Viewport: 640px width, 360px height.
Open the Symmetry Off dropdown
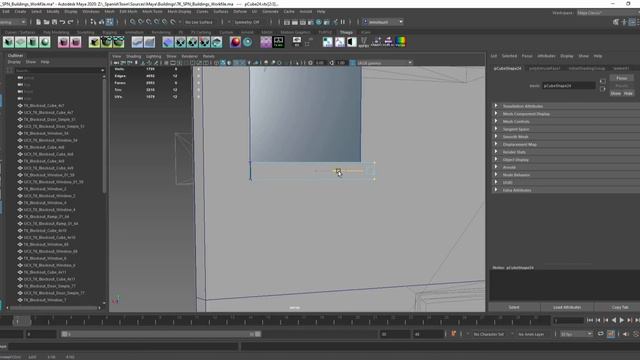coord(247,22)
